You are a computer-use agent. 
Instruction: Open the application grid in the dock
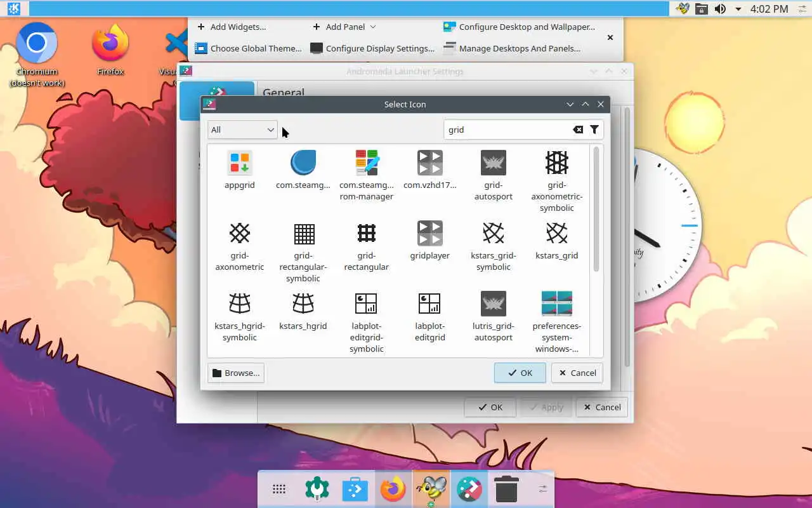(x=279, y=489)
